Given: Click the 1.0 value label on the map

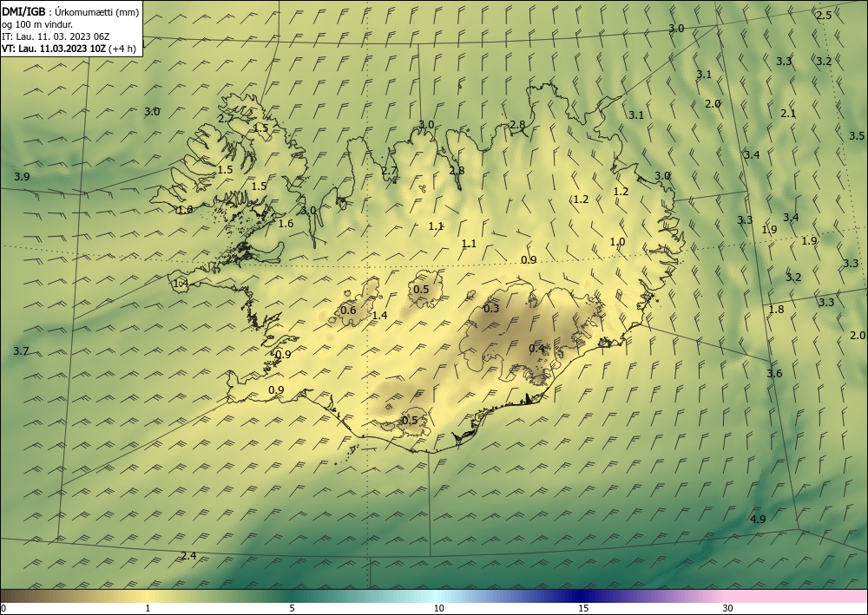Looking at the screenshot, I should 618,242.
